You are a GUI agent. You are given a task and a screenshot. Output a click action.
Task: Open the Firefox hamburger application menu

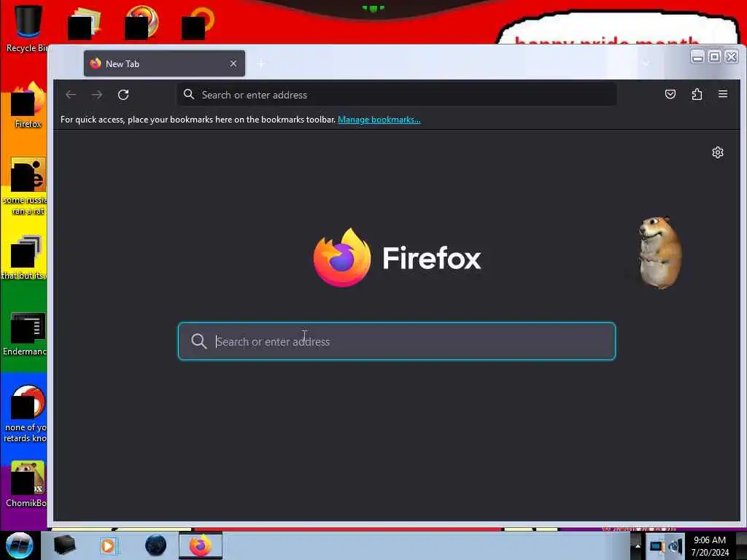(723, 94)
